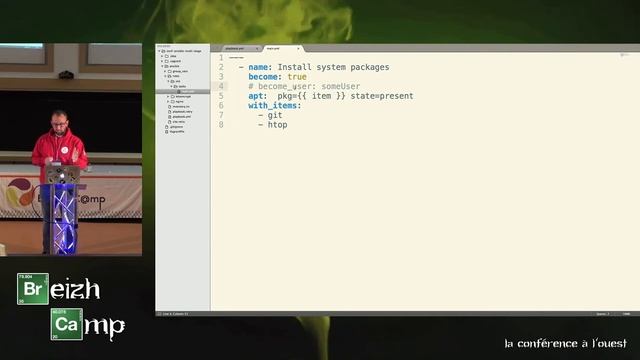Open .gitignore in the sidebar
Image resolution: width=640 pixels, height=360 pixels.
(x=176, y=127)
